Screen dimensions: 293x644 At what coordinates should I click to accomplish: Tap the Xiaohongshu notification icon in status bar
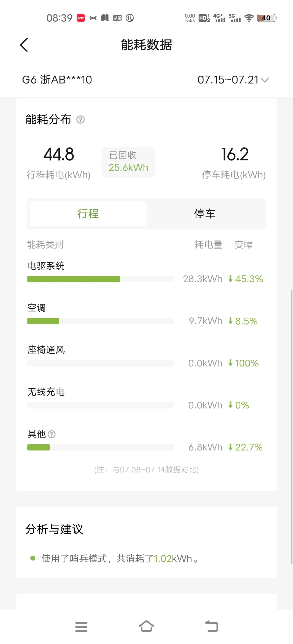[x=81, y=18]
